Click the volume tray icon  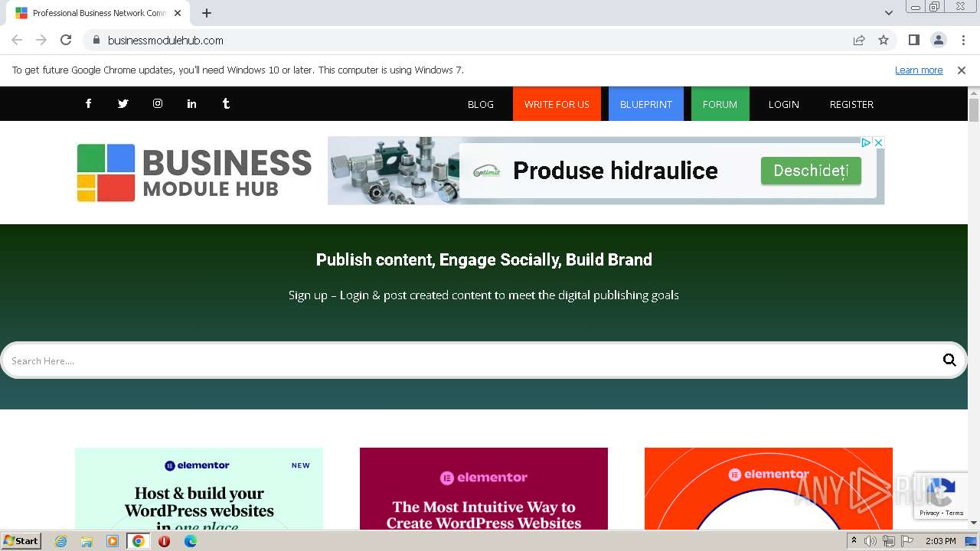coord(871,541)
